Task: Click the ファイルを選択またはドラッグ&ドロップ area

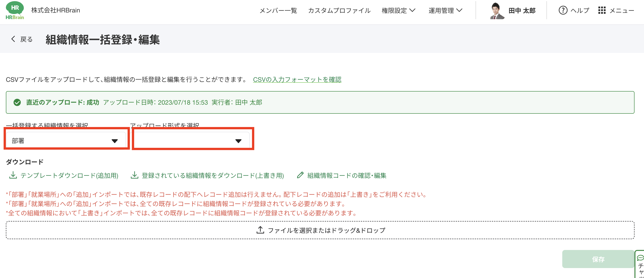Action: [320, 230]
